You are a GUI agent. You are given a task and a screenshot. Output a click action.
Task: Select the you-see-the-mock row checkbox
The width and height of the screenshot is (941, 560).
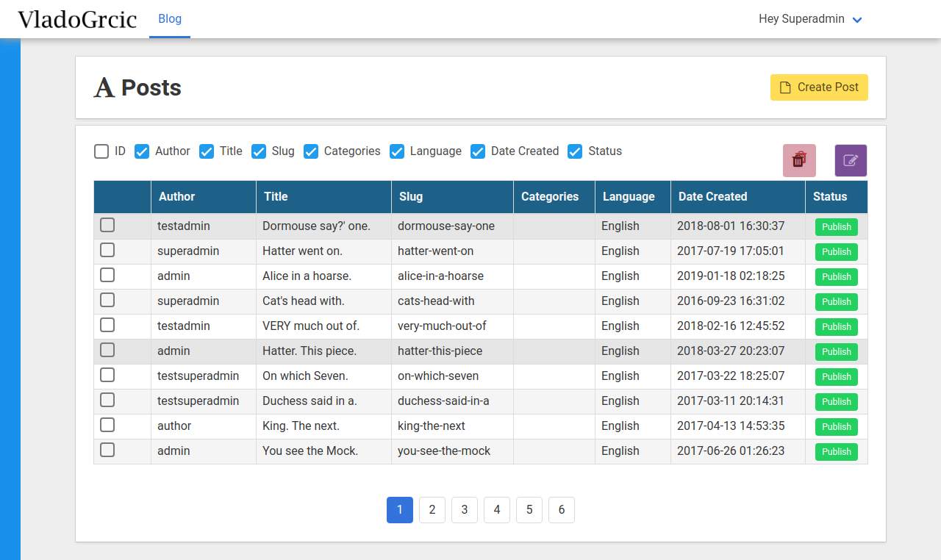click(107, 450)
